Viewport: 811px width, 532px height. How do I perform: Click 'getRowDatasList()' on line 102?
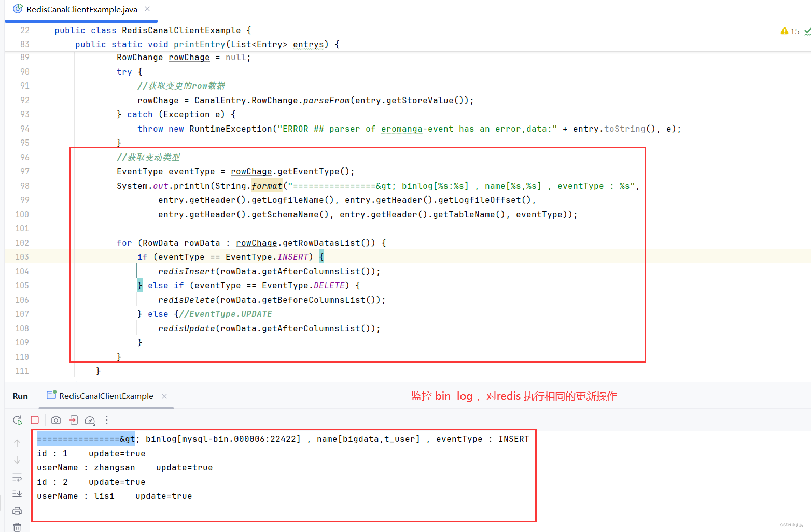coord(329,243)
